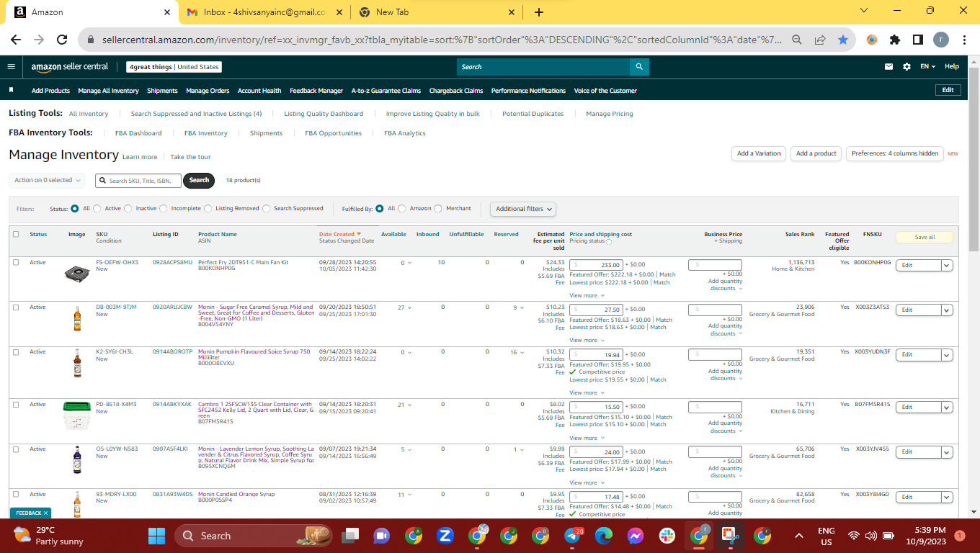Image resolution: width=980 pixels, height=553 pixels.
Task: Click the site info lock icon
Action: point(92,40)
